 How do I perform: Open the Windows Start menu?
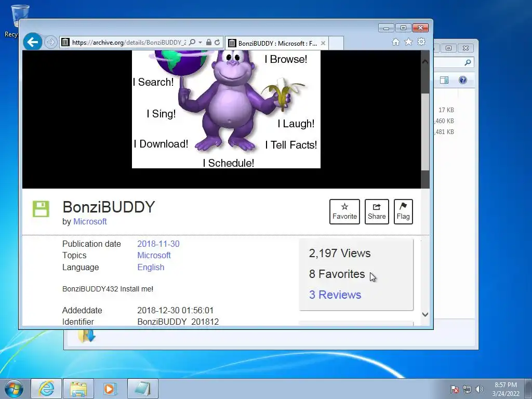click(14, 389)
